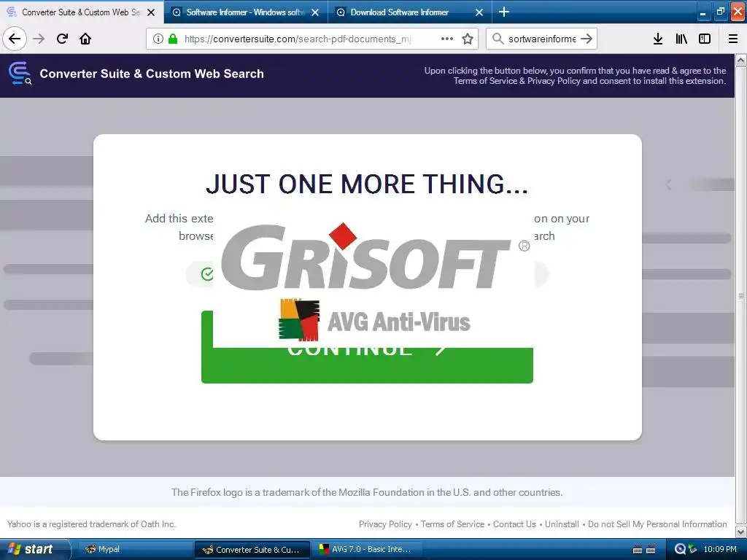The height and width of the screenshot is (560, 747).
Task: Open the hamburger application menu
Action: coord(733,39)
